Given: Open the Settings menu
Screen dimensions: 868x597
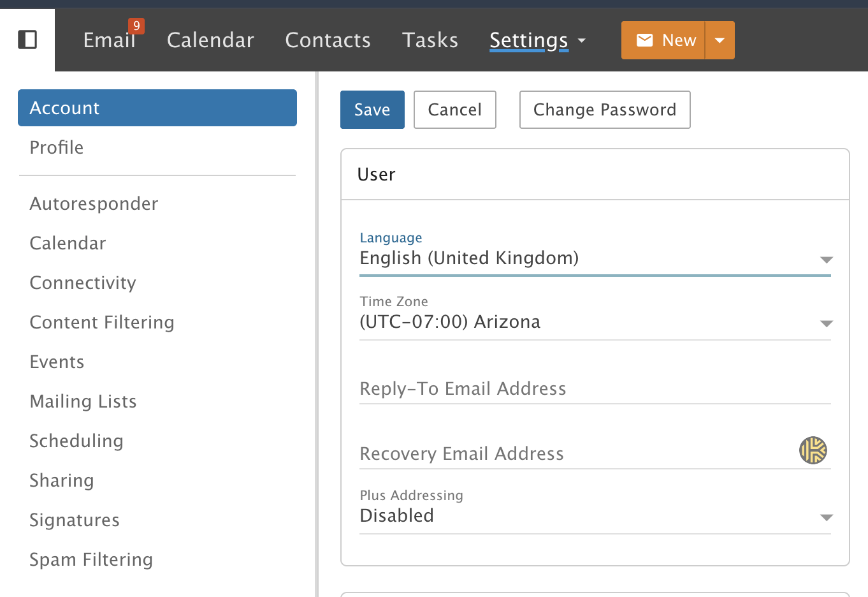Looking at the screenshot, I should 537,40.
